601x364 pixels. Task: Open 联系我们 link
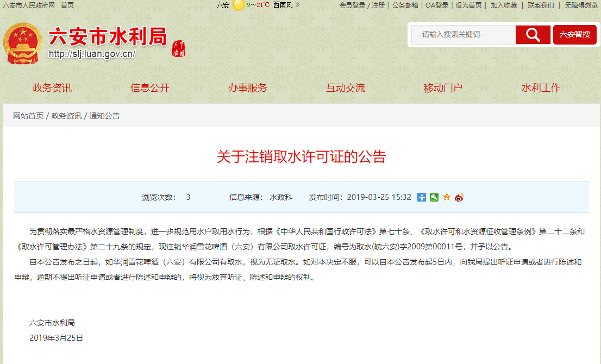(x=541, y=5)
